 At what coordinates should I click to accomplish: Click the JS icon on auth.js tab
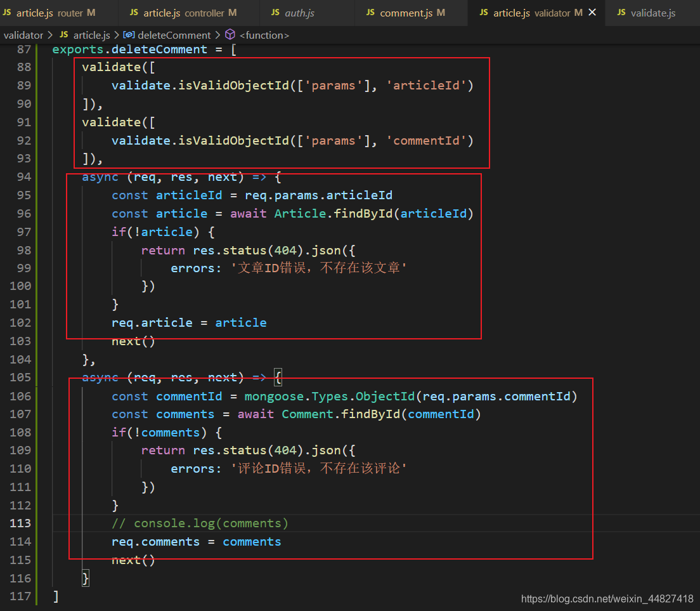click(x=275, y=13)
